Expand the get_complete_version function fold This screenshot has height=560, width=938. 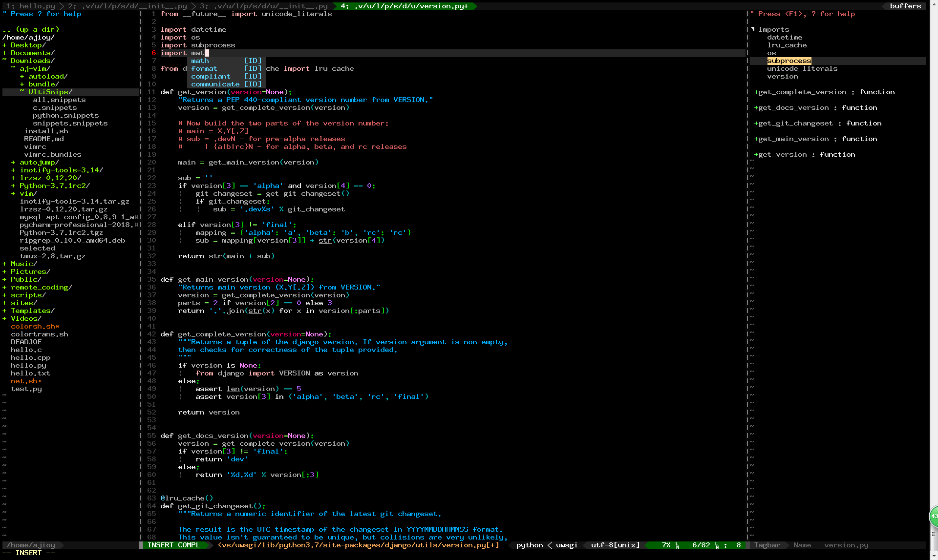click(756, 92)
